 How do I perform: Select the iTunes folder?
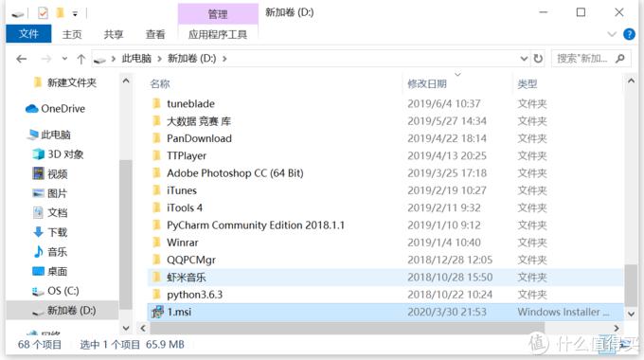[x=182, y=190]
